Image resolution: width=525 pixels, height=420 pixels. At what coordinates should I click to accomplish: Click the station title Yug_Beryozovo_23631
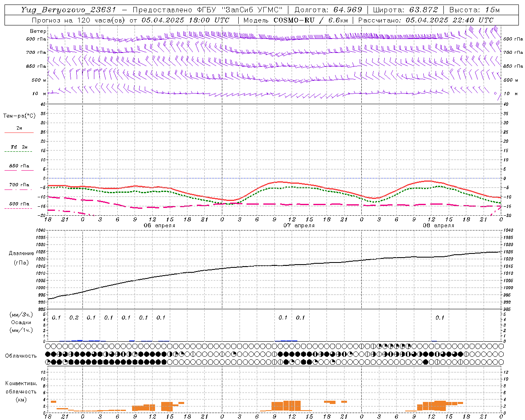click(x=68, y=10)
